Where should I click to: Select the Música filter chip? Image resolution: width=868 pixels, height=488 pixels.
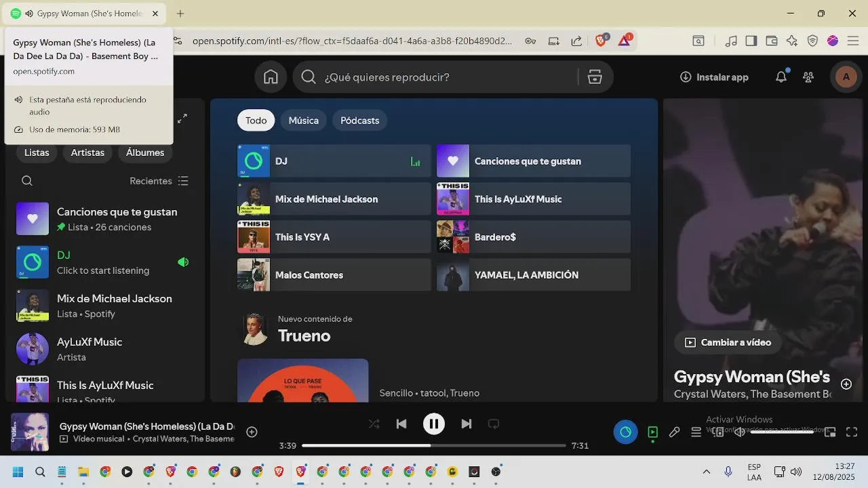tap(304, 121)
